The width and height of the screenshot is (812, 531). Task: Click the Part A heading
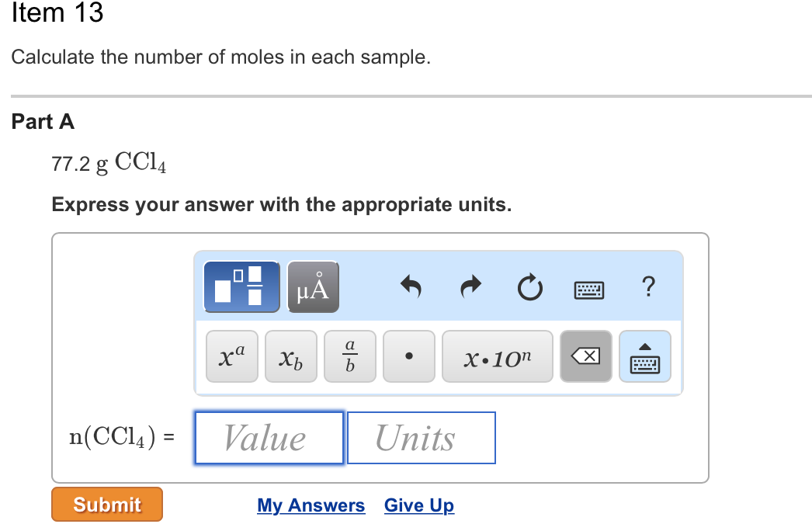pyautogui.click(x=43, y=122)
